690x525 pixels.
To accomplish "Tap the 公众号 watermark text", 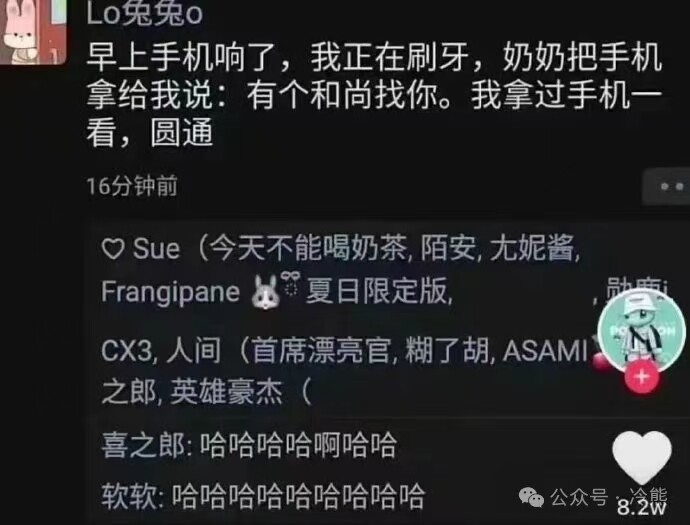I will coord(578,497).
